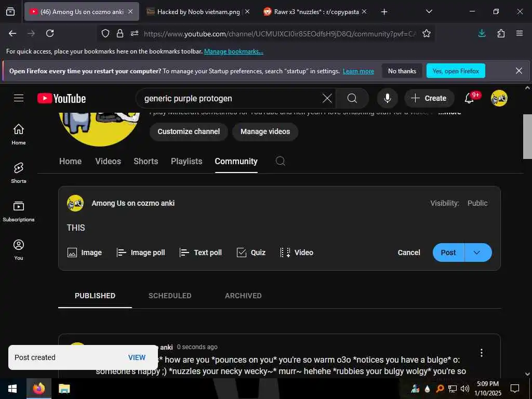Add an Image poll to the post
The width and height of the screenshot is (532, 399).
click(x=141, y=252)
